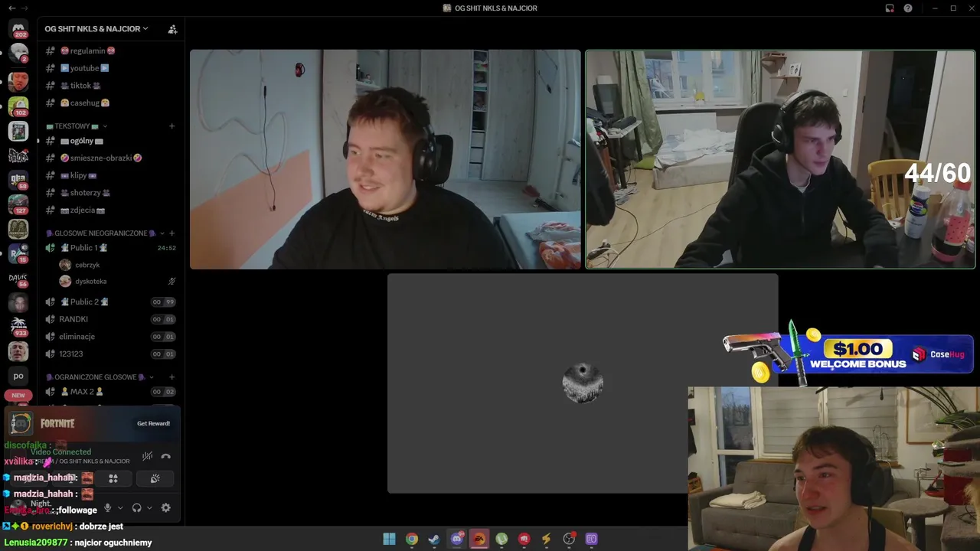Open the Fortnite quest banner icon

pos(21,423)
